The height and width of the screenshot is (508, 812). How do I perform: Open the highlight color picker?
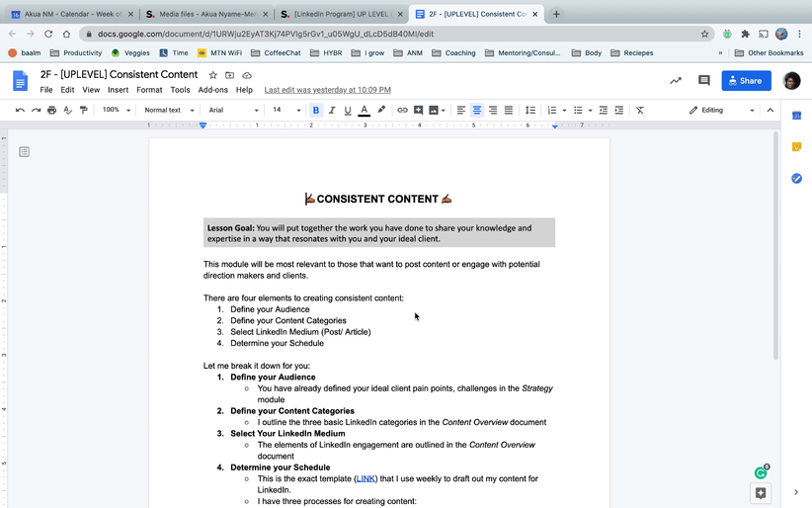[x=381, y=110]
